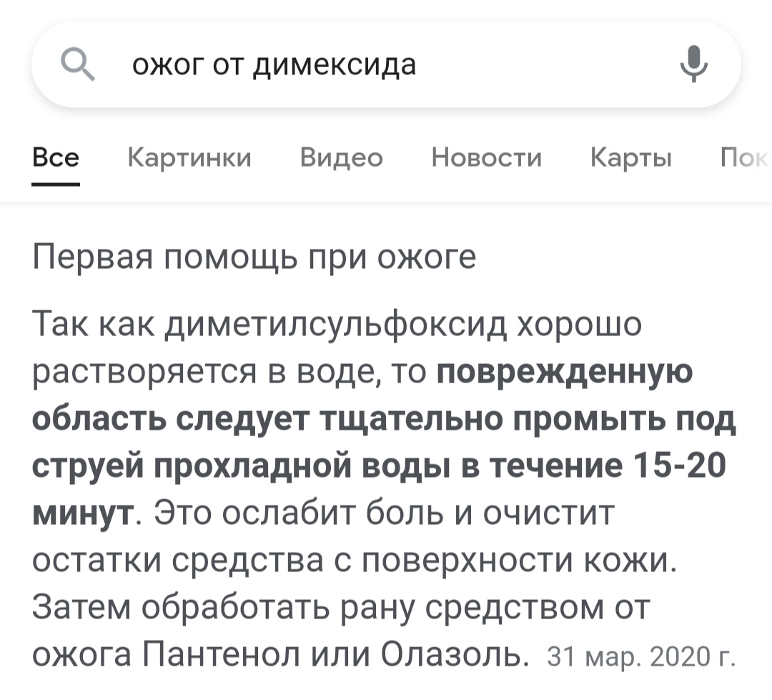Go to the 'Новости' tab
772x700 pixels.
tap(487, 157)
